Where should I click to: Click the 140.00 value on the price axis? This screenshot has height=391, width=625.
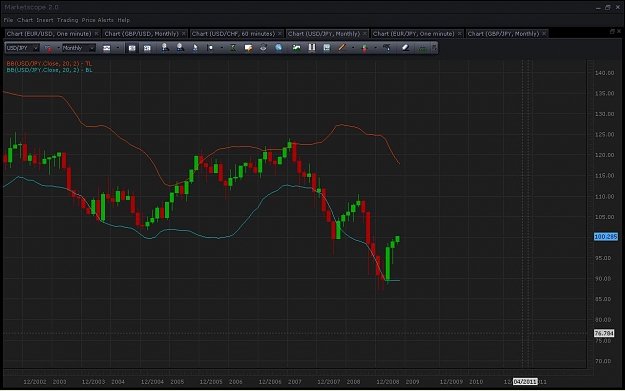[604, 73]
